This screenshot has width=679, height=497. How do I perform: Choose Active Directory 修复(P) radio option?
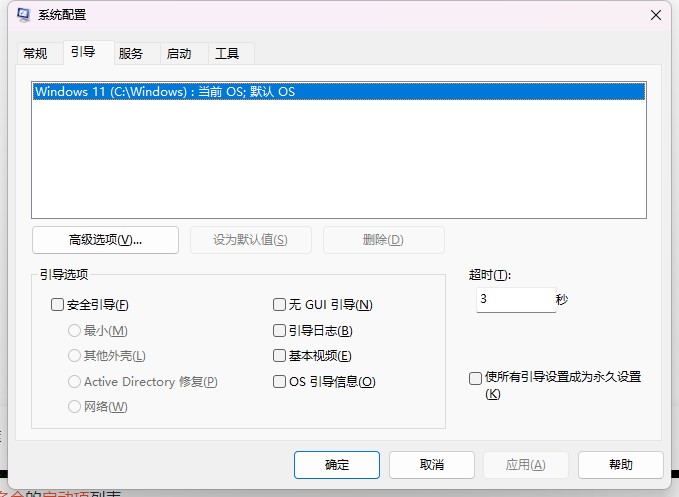point(74,381)
